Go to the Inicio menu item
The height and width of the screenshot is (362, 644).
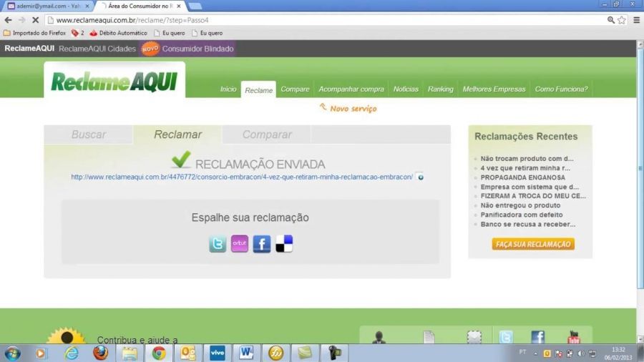point(228,89)
